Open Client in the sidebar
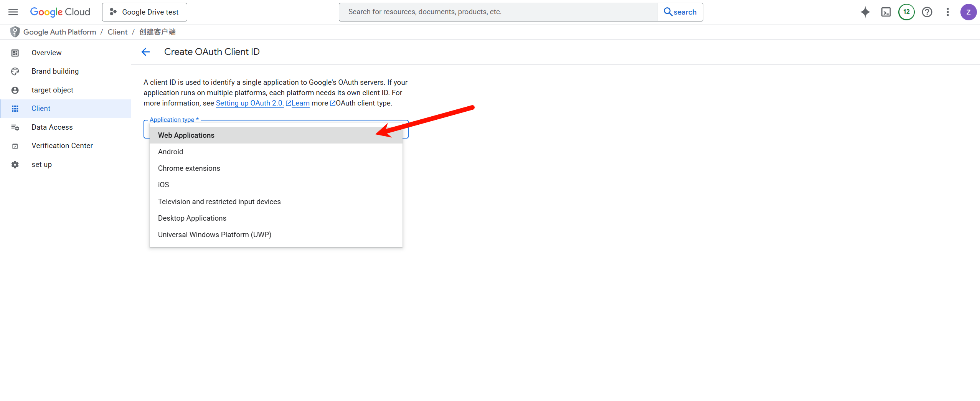This screenshot has height=401, width=980. point(66,109)
